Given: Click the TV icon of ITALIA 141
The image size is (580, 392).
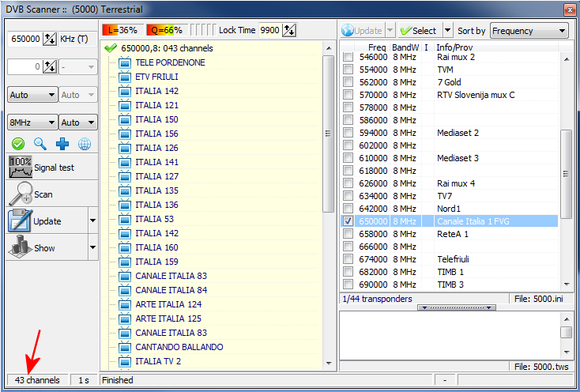Looking at the screenshot, I should (125, 162).
